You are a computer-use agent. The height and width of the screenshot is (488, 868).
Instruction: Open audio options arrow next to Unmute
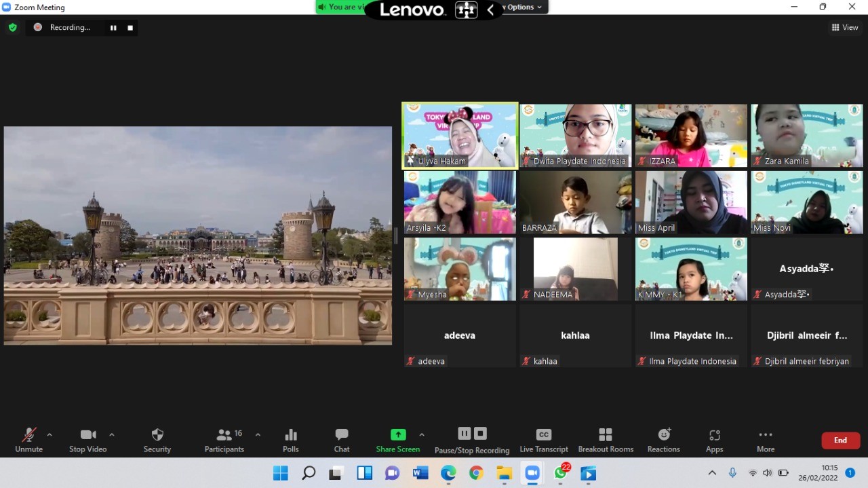click(x=50, y=434)
